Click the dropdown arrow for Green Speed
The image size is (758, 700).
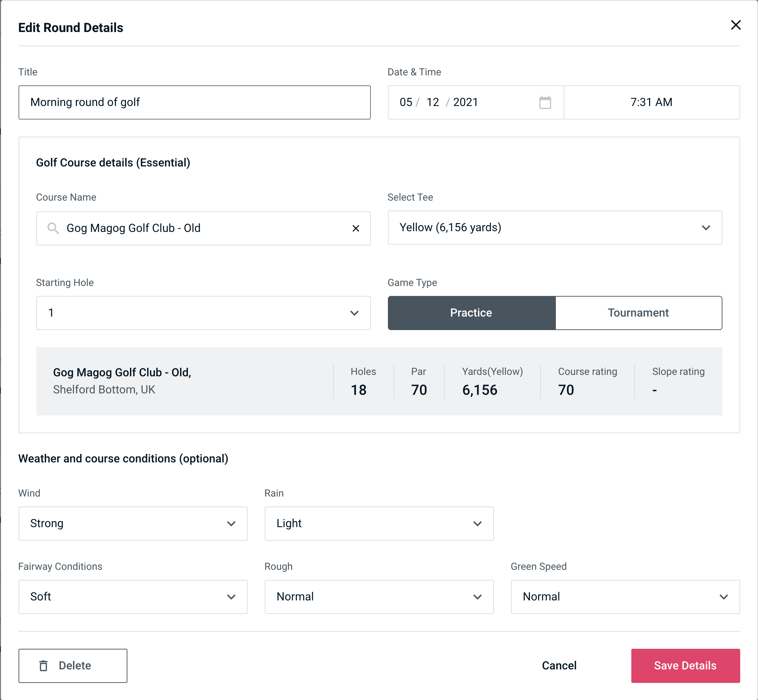(x=725, y=596)
